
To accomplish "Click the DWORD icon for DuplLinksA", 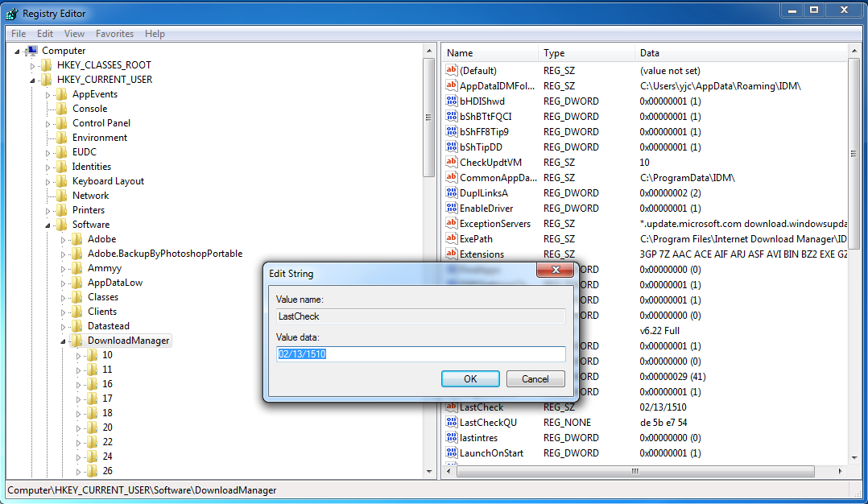I will (x=452, y=193).
